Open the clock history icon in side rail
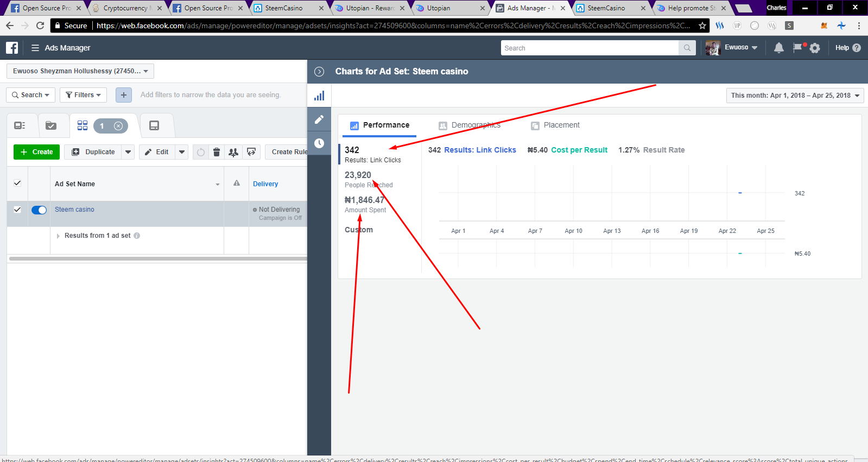Viewport: 868px width, 462px height. click(319, 143)
